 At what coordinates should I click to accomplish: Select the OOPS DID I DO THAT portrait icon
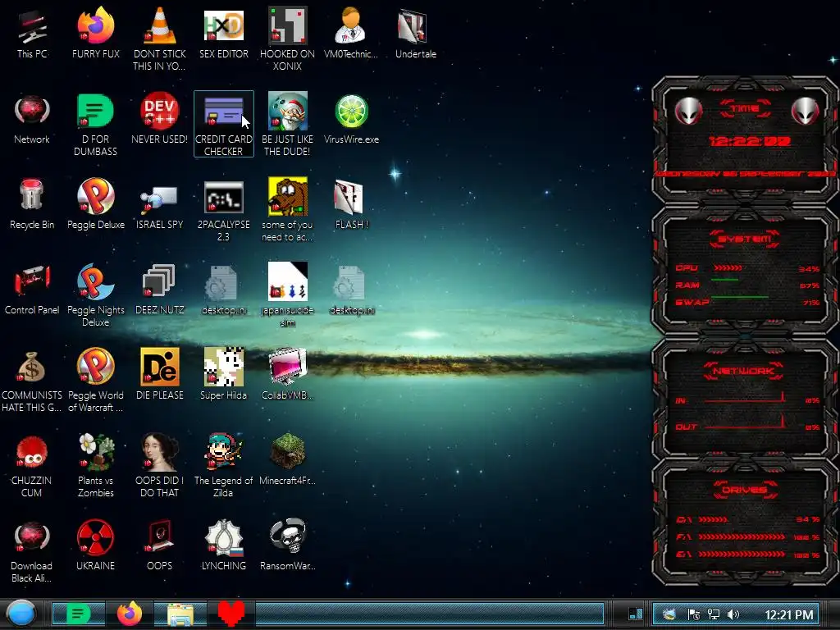click(159, 465)
